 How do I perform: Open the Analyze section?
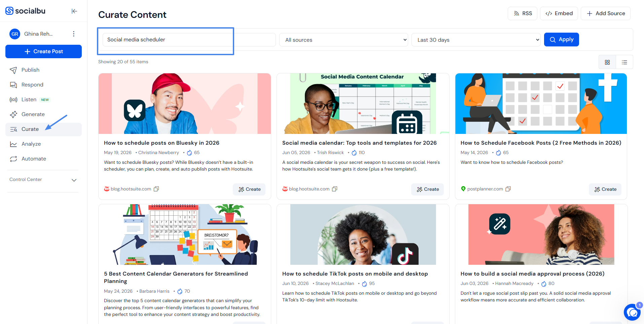pyautogui.click(x=43, y=144)
